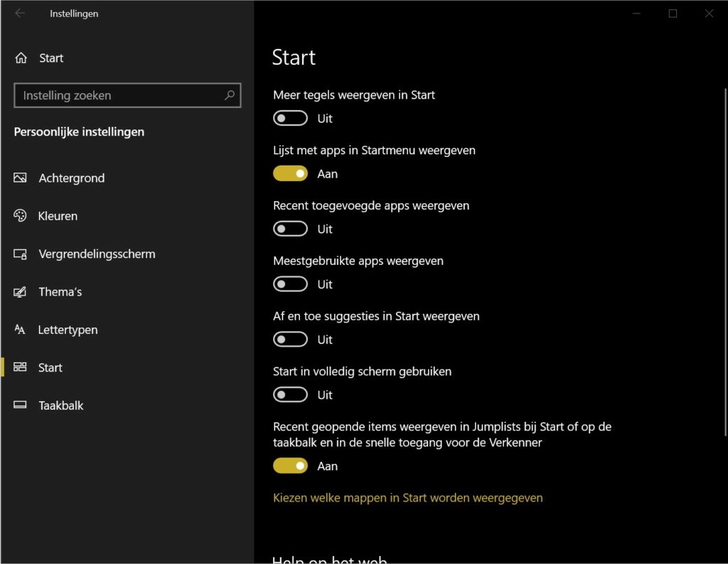The height and width of the screenshot is (564, 728).
Task: Turn off Lijst met apps in Startmenu
Action: click(290, 173)
